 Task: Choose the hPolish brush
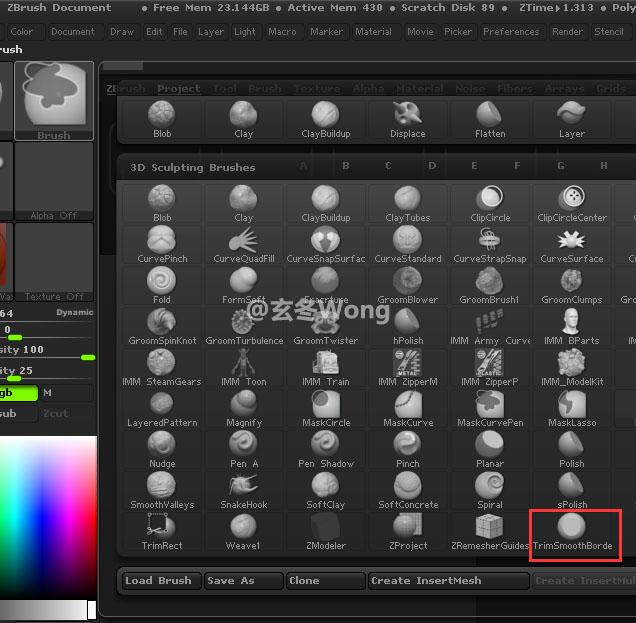coord(408,327)
